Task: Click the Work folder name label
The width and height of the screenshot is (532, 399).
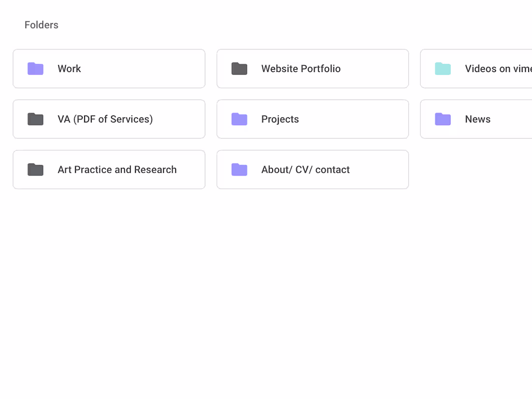Action: 69,69
